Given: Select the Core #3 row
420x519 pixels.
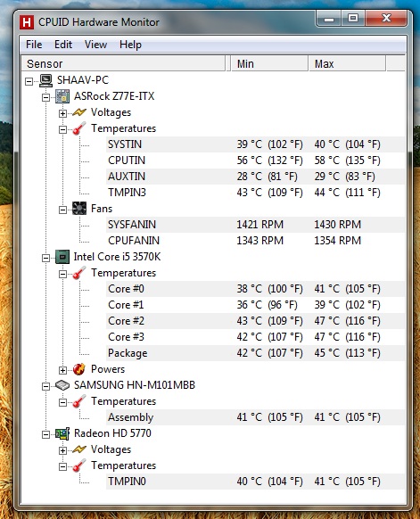Looking at the screenshot, I should 255,337.
